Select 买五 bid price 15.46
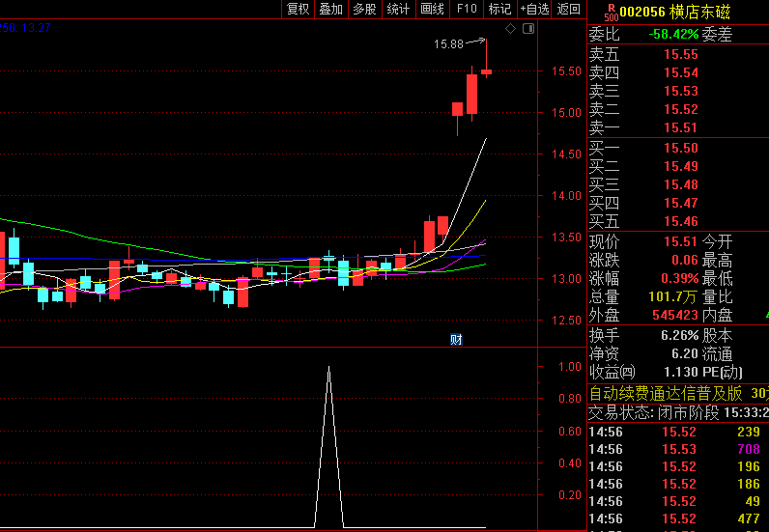Viewport: 769px width, 532px height. pyautogui.click(x=679, y=222)
